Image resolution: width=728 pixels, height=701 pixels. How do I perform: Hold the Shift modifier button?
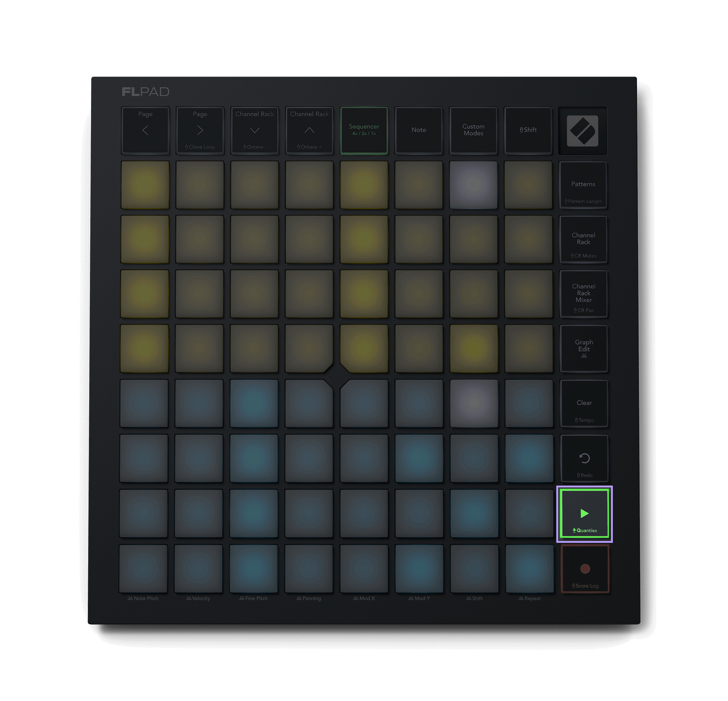(528, 130)
